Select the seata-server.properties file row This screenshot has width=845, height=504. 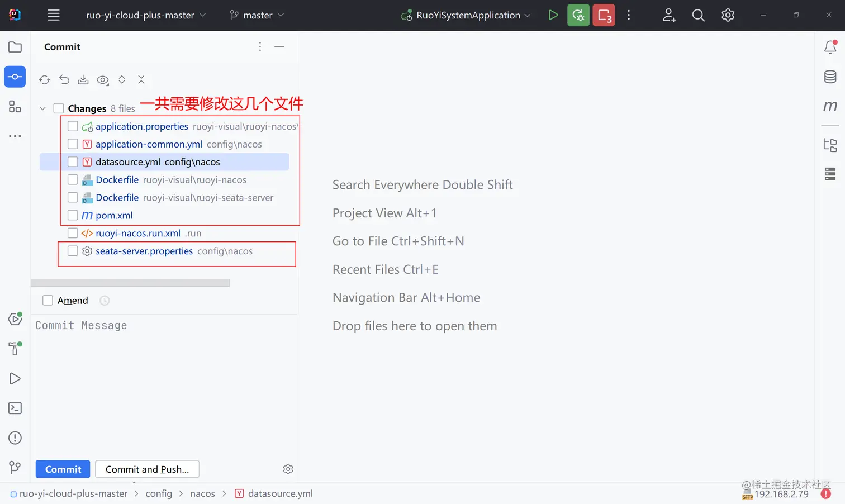coord(164,251)
